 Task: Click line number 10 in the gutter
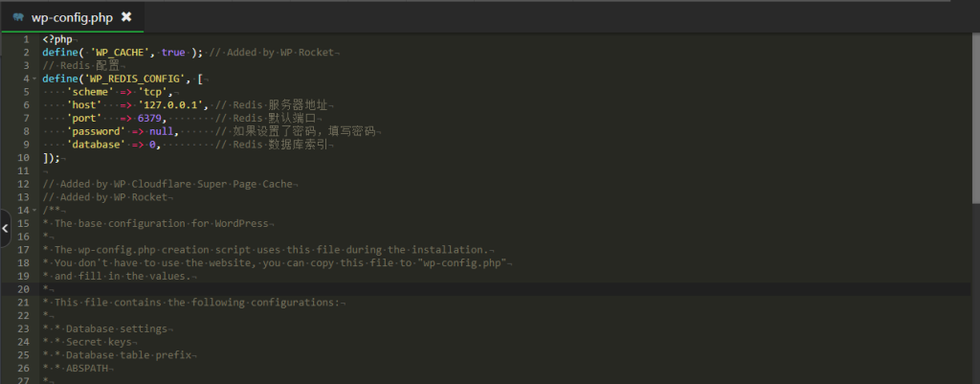tap(23, 157)
